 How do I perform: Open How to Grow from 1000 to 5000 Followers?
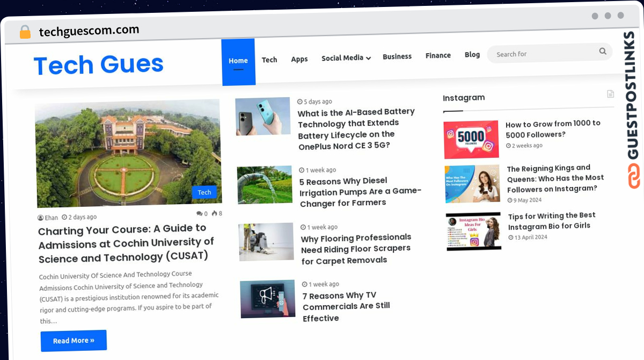tap(553, 129)
